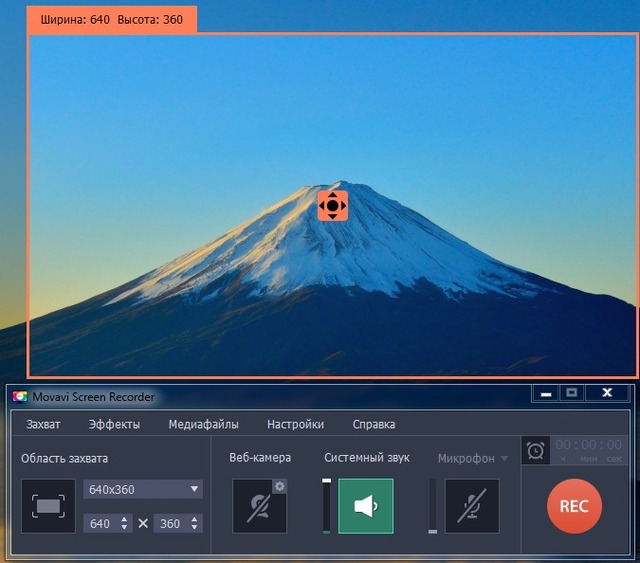The image size is (640, 563).
Task: Click the Область захвата label
Action: pyautogui.click(x=64, y=458)
